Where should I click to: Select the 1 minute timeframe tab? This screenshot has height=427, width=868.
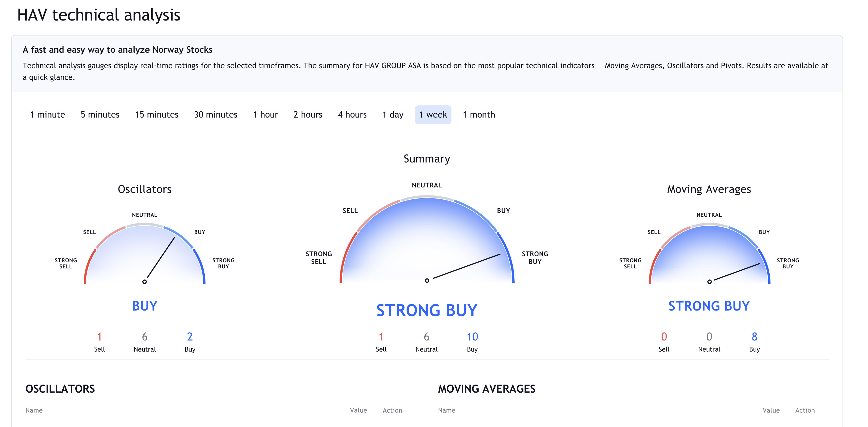47,115
